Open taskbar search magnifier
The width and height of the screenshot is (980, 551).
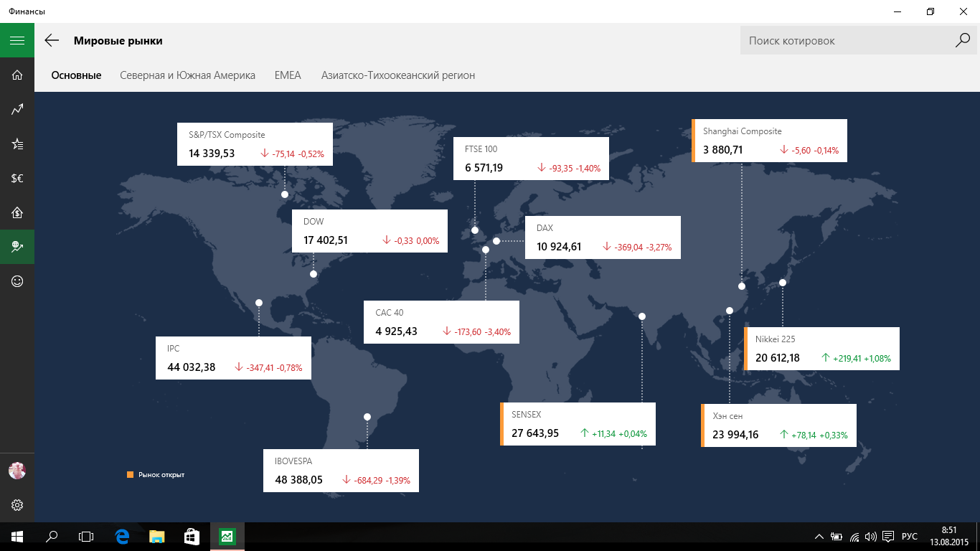point(52,537)
